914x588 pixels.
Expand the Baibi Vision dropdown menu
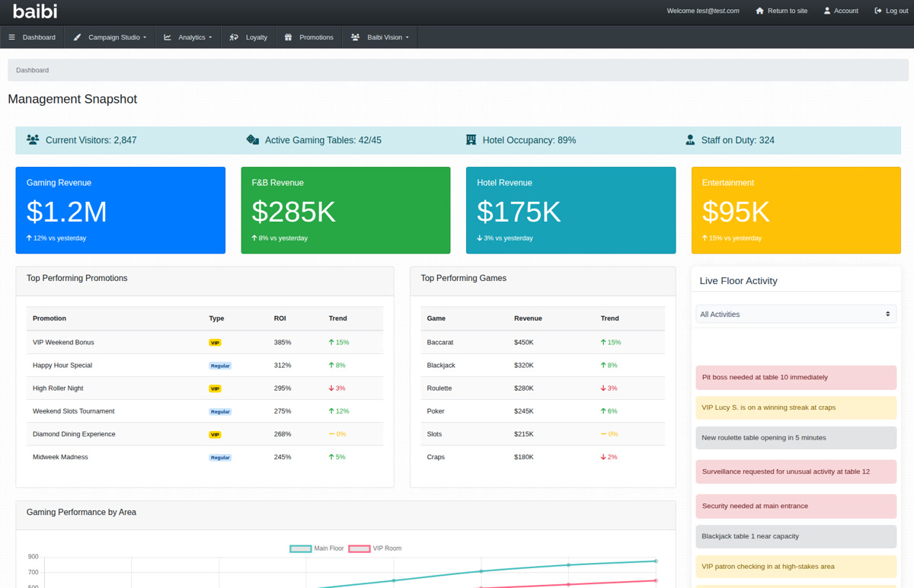379,37
